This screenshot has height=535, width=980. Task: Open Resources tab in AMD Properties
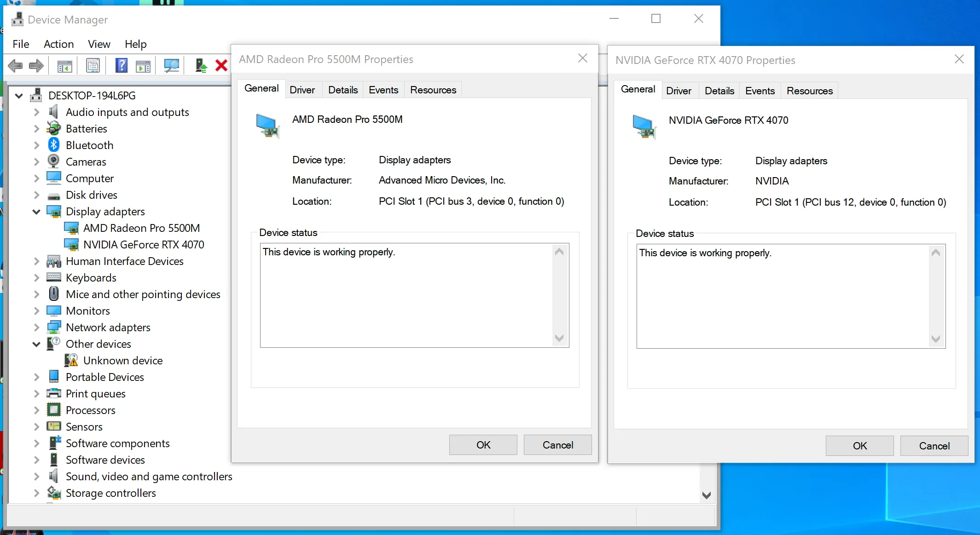433,90
